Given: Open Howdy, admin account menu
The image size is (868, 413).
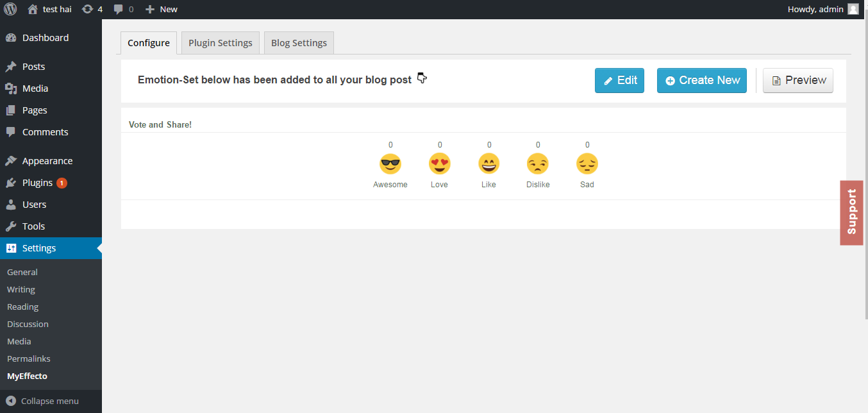Looking at the screenshot, I should point(822,9).
